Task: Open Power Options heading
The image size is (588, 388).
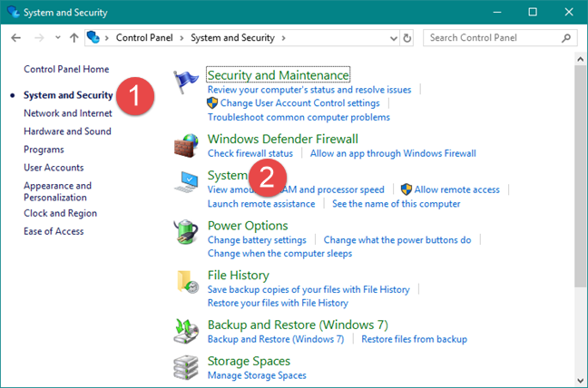Action: tap(248, 226)
